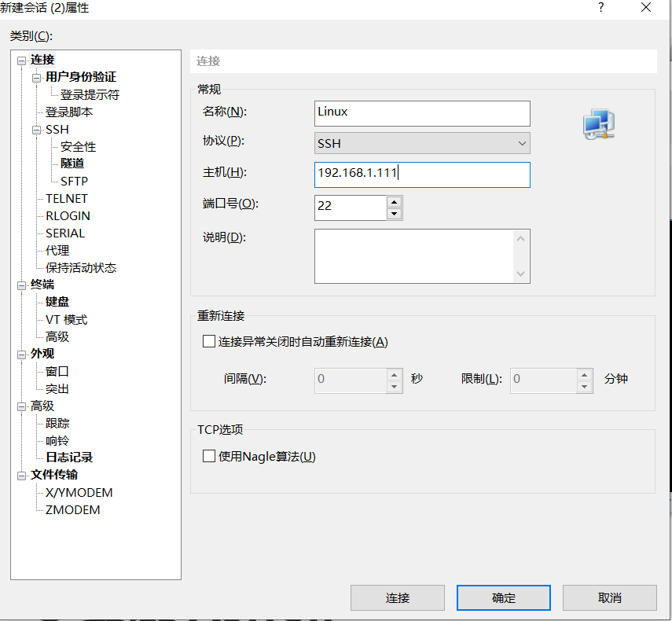Screen dimensions: 672x621
Task: Click the session computer icon
Action: 597,123
